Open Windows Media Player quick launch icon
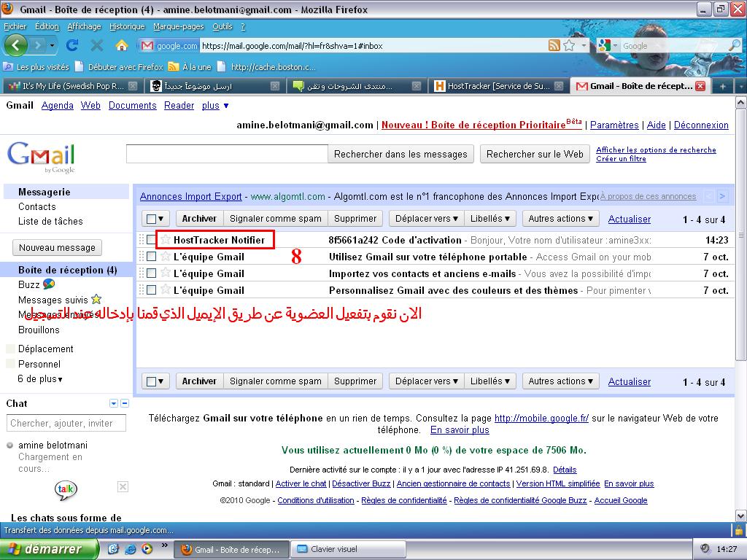Image resolution: width=747 pixels, height=560 pixels. pyautogui.click(x=147, y=549)
